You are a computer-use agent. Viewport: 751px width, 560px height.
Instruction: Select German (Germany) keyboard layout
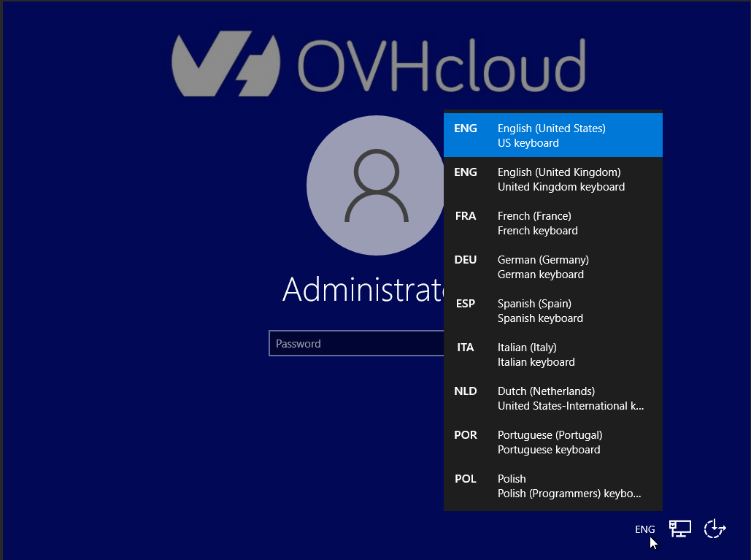(553, 266)
